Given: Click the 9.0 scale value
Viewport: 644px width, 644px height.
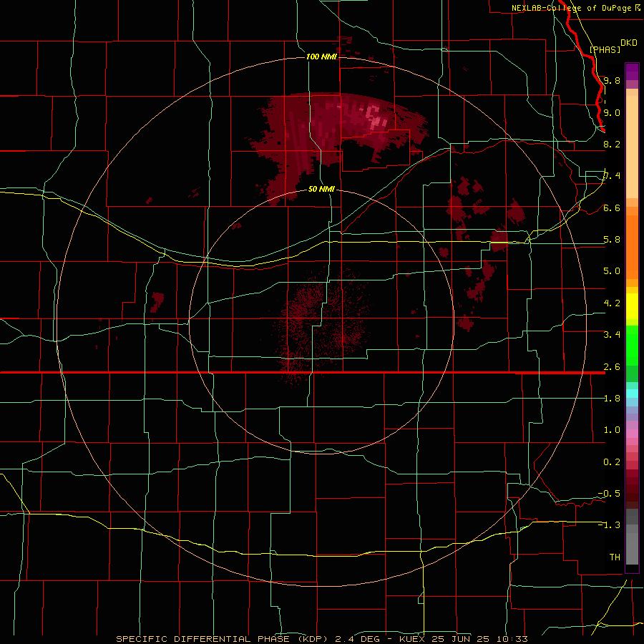Looking at the screenshot, I should click(612, 112).
